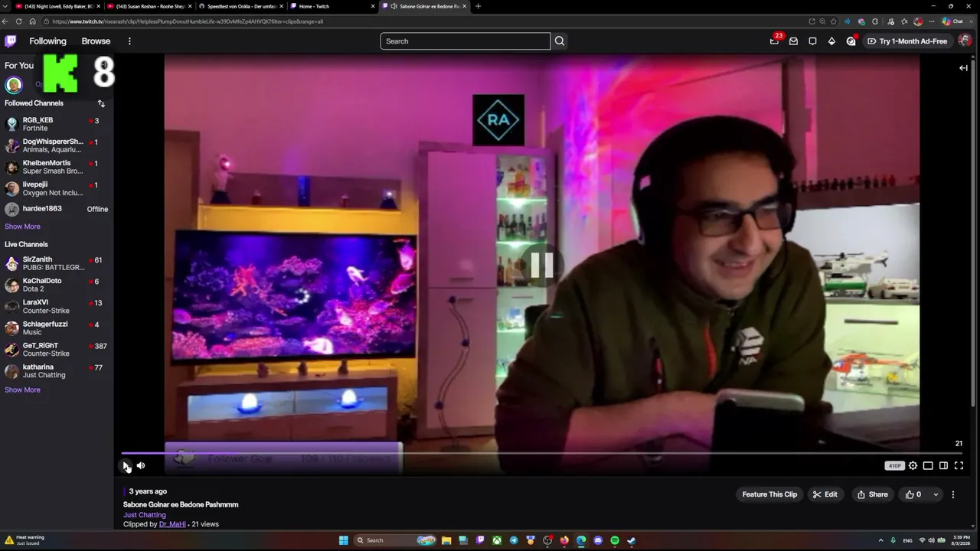Open the Just Chatting category link
980x551 pixels.
[145, 515]
